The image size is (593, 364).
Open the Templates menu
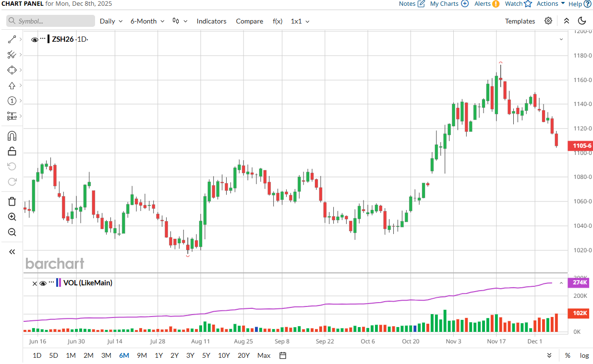coord(520,21)
